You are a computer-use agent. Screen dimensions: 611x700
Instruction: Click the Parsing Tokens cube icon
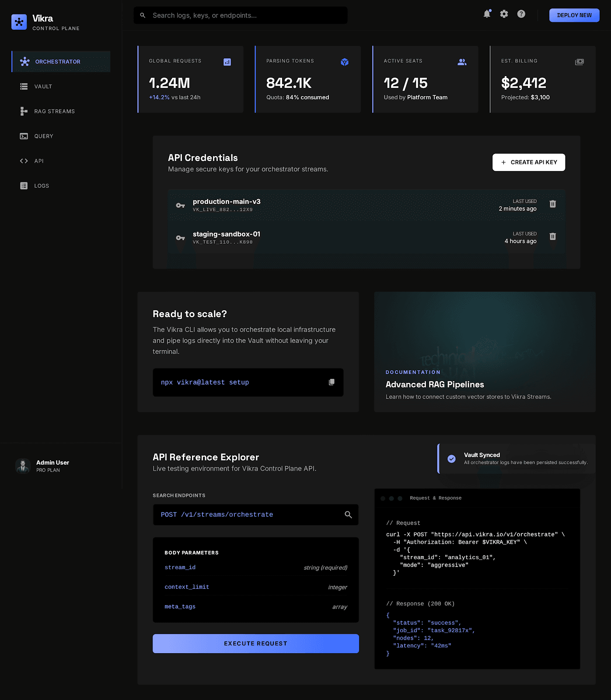(x=345, y=62)
